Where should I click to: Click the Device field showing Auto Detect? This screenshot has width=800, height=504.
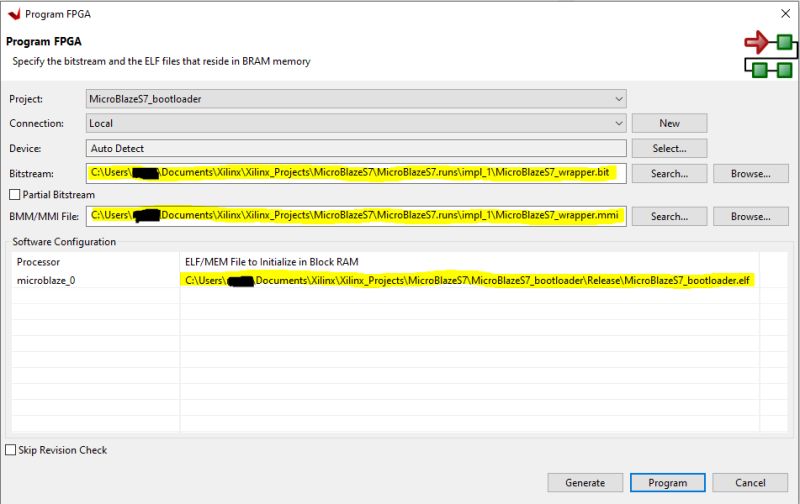click(x=356, y=148)
